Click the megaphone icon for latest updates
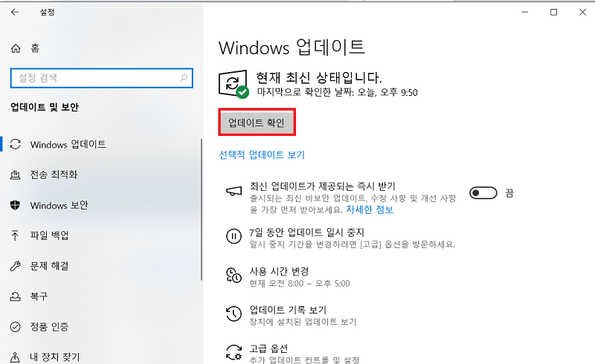Viewport: 595px width, 364px height. pos(234,191)
